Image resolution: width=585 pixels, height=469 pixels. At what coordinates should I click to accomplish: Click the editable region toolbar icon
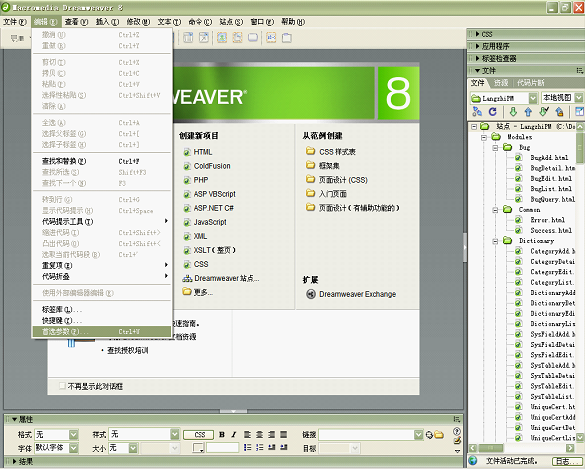click(204, 38)
